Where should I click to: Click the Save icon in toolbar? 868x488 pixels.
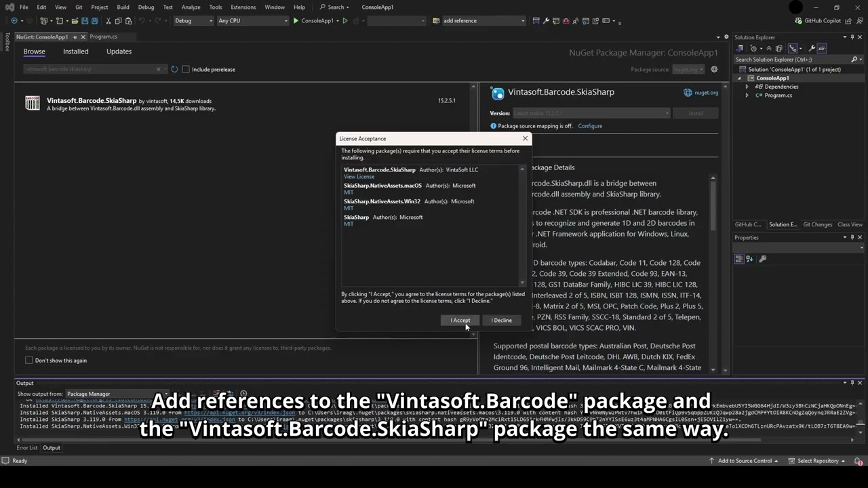tap(85, 21)
